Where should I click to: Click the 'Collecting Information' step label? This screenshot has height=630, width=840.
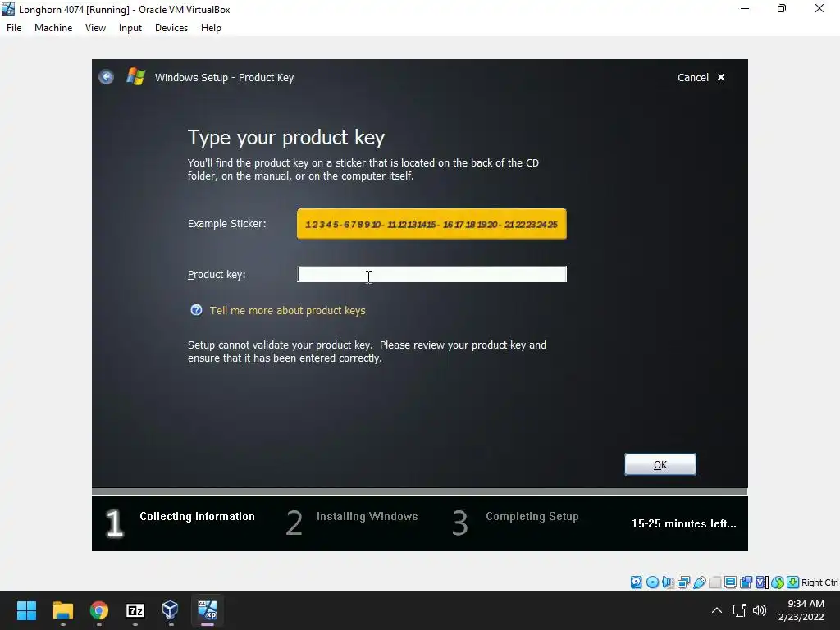coord(197,517)
